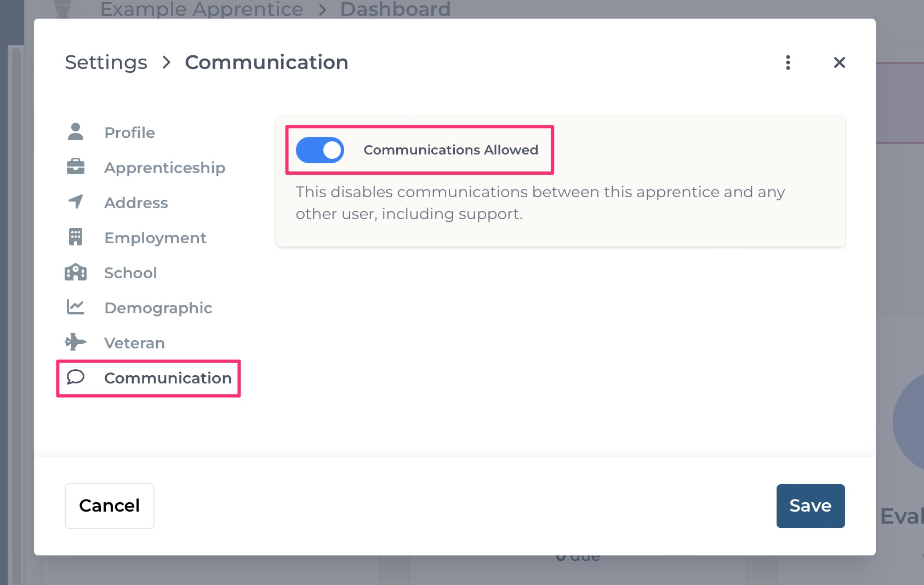Click the Employment building icon
Viewport: 924px width, 585px height.
click(76, 237)
